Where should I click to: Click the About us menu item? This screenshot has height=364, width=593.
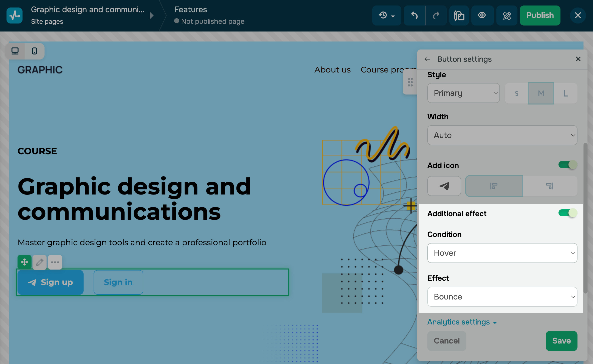[332, 70]
